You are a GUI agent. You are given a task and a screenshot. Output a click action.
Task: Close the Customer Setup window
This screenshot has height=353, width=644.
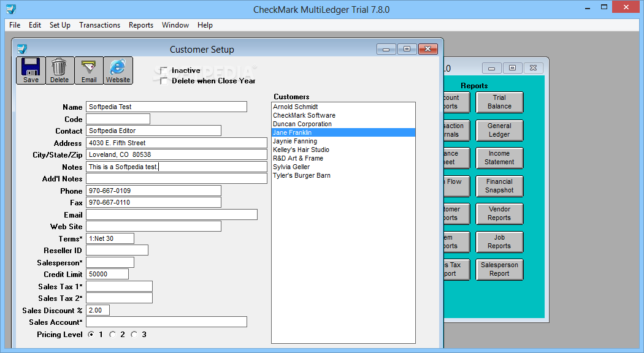[428, 49]
